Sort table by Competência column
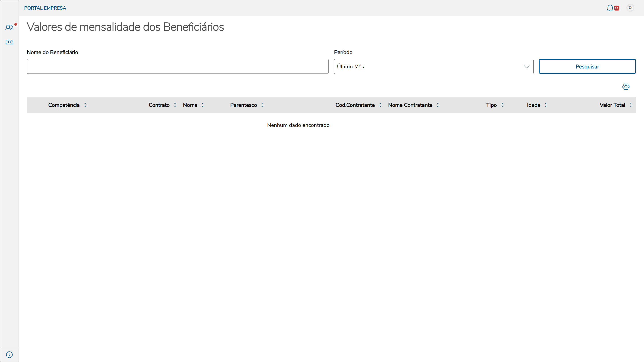This screenshot has height=362, width=644. [85, 105]
